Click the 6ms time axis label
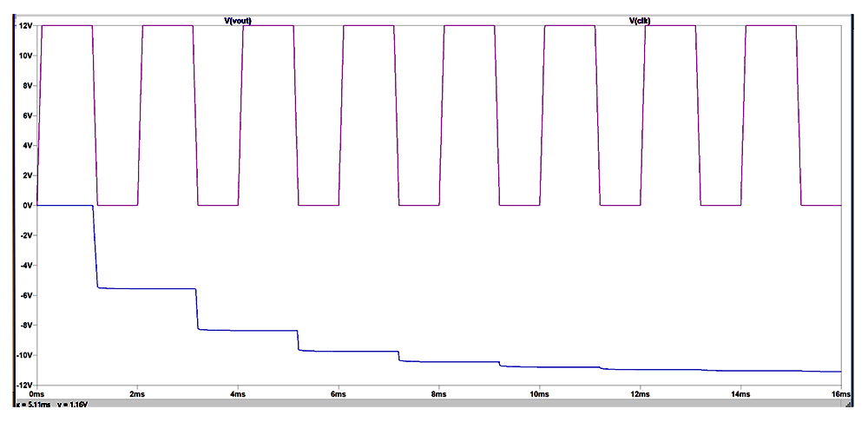868x422 pixels. [339, 393]
